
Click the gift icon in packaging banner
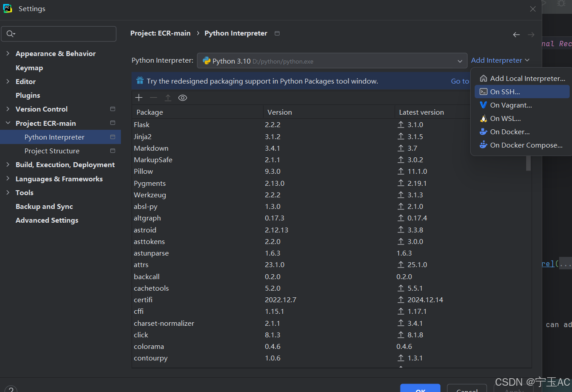140,81
